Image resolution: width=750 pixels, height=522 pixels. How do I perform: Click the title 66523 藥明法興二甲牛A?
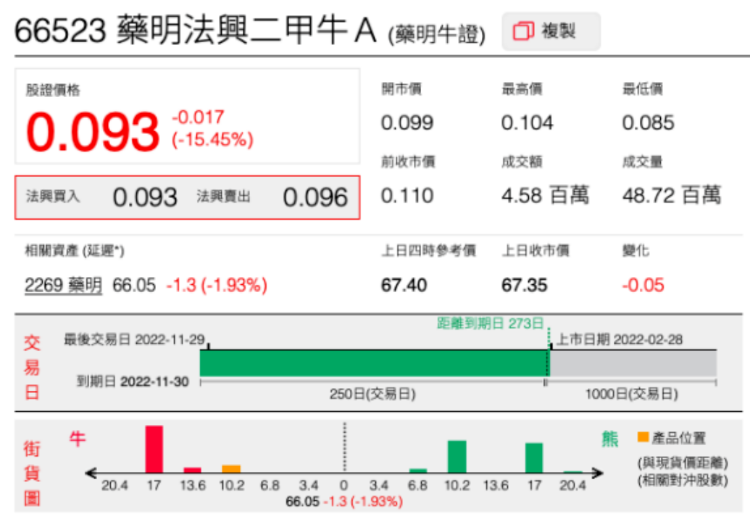(x=196, y=30)
